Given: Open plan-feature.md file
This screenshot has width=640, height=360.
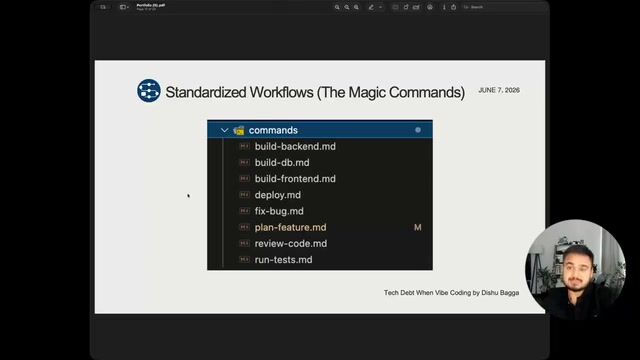Looking at the screenshot, I should pos(290,227).
